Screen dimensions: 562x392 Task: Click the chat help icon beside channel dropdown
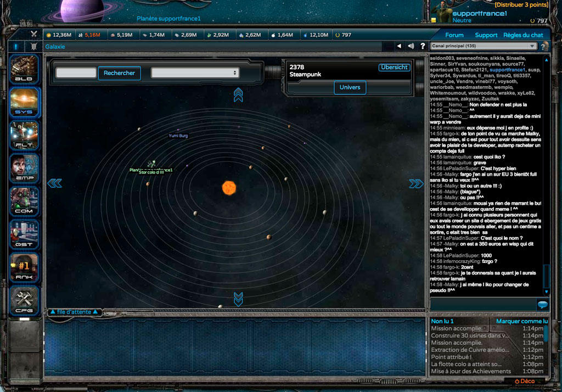544,46
